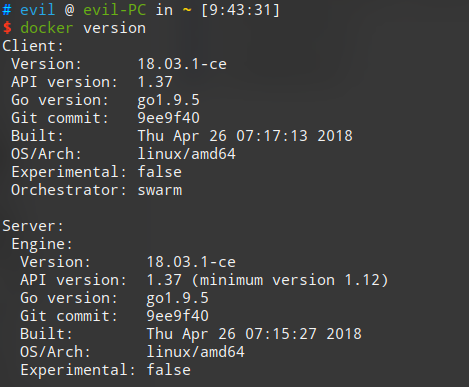Click the green docker command word
The width and height of the screenshot is (469, 387).
[46, 28]
